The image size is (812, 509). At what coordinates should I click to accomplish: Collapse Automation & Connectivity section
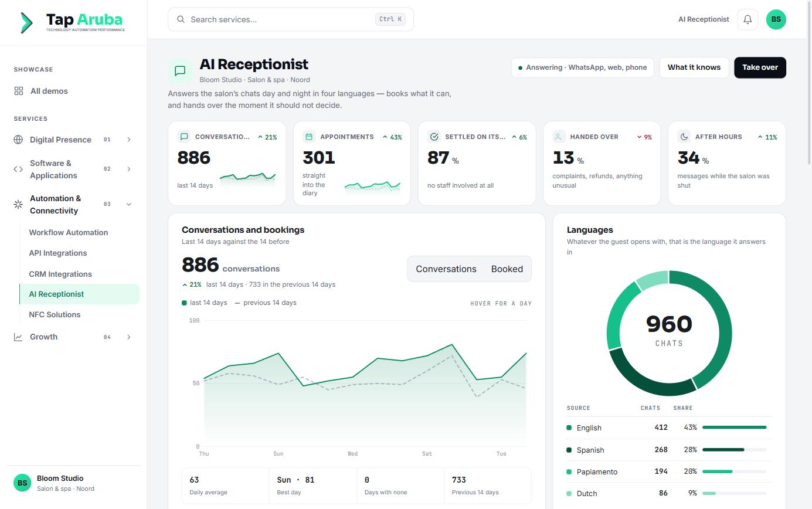129,204
